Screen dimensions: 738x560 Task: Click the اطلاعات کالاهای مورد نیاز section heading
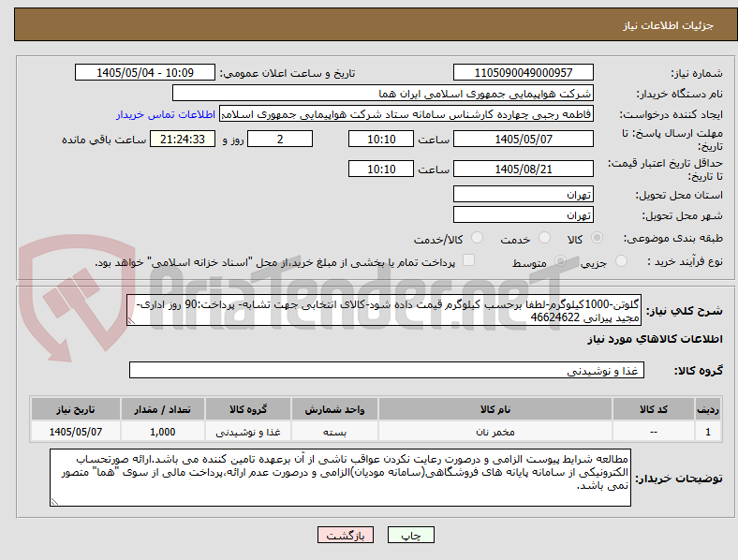click(x=655, y=339)
